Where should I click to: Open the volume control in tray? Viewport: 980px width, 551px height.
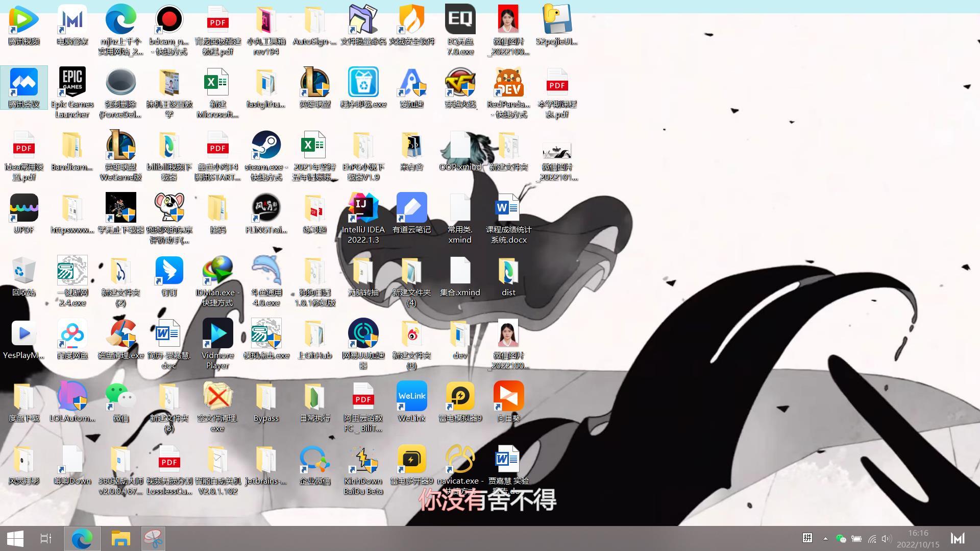887,538
